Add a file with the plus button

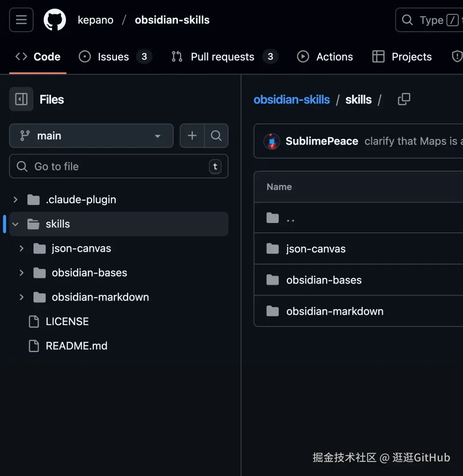(x=192, y=136)
